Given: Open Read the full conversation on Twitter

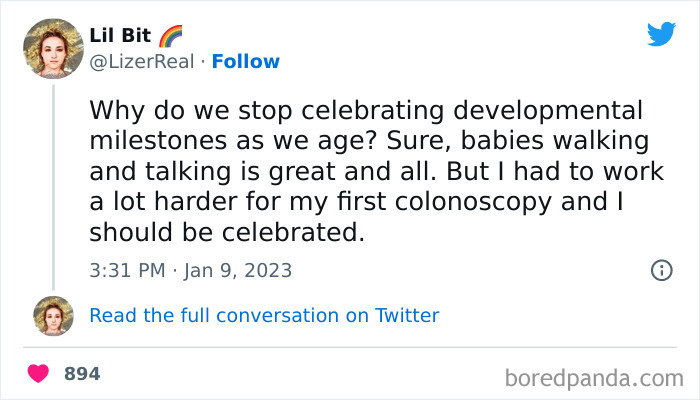Looking at the screenshot, I should coord(264,316).
